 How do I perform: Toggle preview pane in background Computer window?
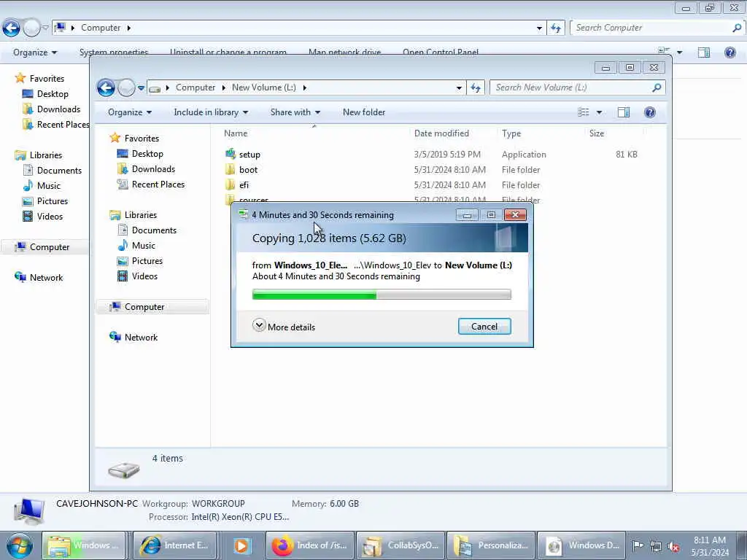tap(704, 52)
